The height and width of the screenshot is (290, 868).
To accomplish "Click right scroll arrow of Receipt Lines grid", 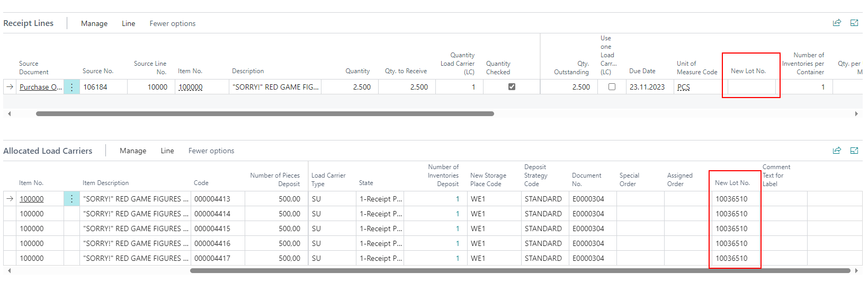I will 856,113.
